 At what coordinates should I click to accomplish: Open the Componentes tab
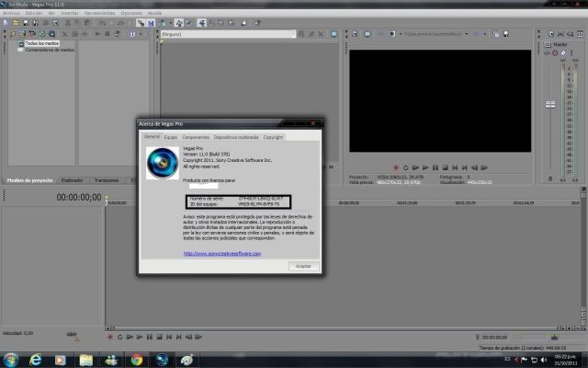[x=196, y=136]
